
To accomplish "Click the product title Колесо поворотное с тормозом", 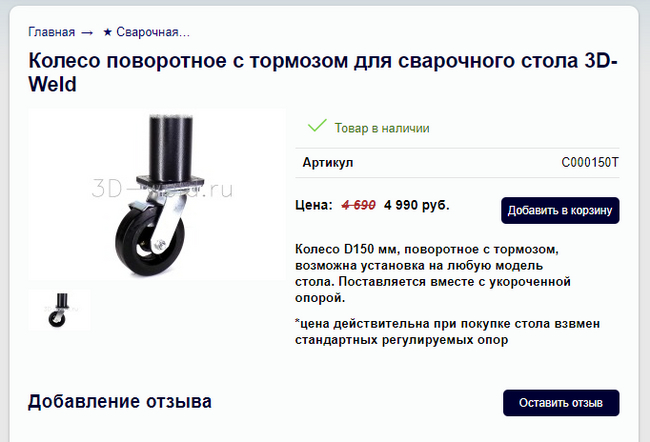I will coord(323,72).
